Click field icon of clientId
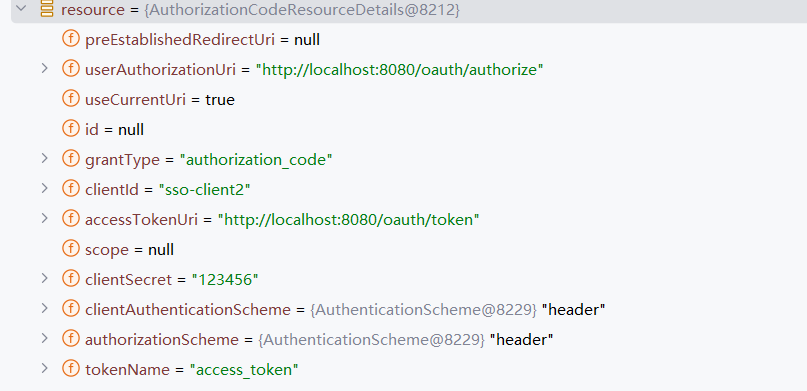Screen dimensions: 807x391 [71, 188]
